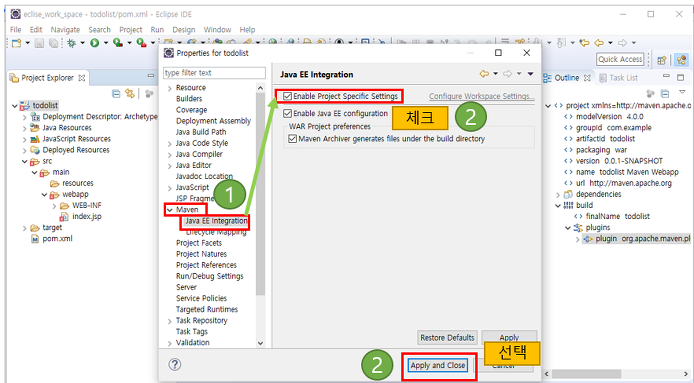Click the dialog back arrow icon
694x383 pixels.
coord(484,74)
